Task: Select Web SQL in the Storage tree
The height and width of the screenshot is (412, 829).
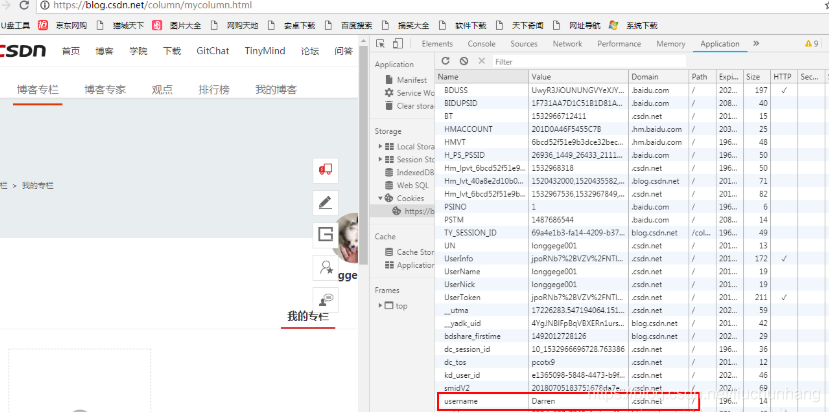Action: point(407,185)
